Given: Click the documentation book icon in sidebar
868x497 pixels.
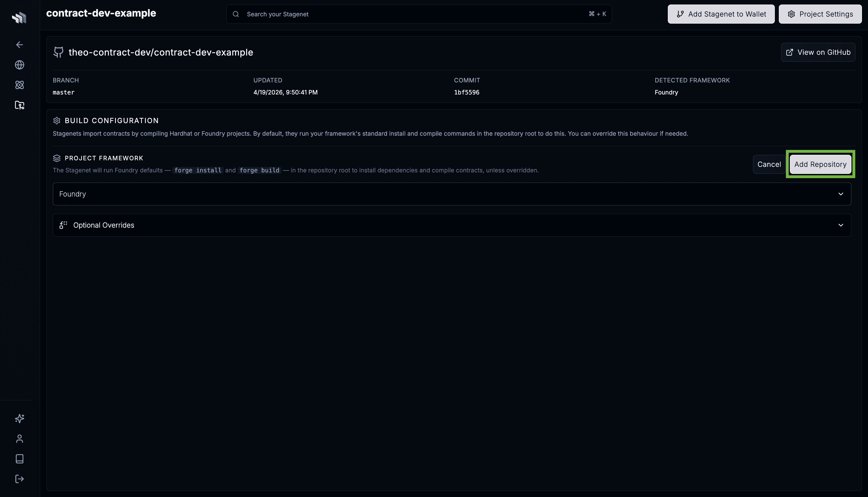Looking at the screenshot, I should point(19,458).
